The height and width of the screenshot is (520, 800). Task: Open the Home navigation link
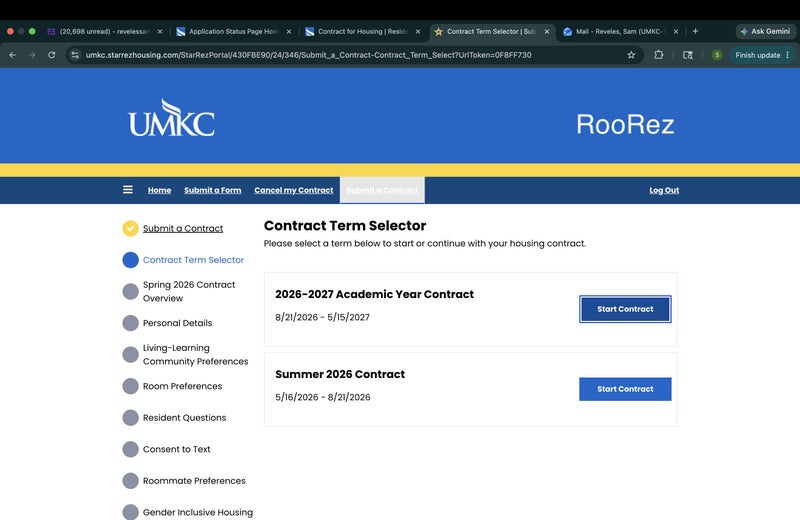(159, 190)
